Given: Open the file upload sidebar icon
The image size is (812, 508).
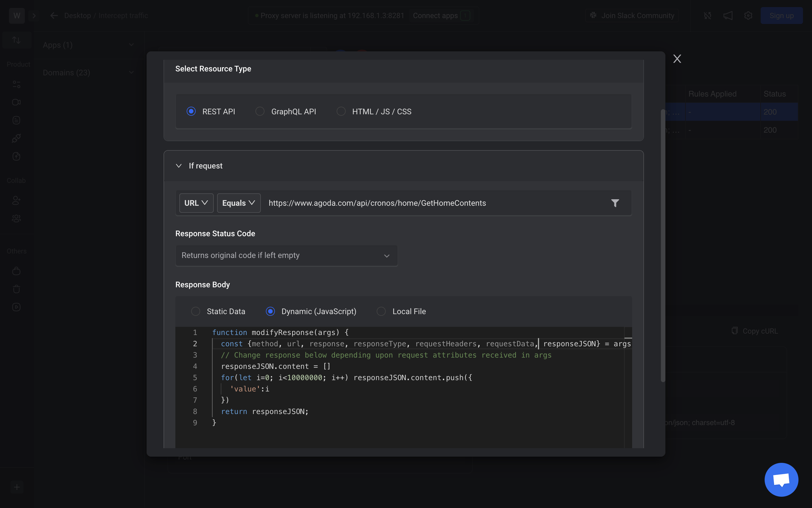Looking at the screenshot, I should (16, 156).
